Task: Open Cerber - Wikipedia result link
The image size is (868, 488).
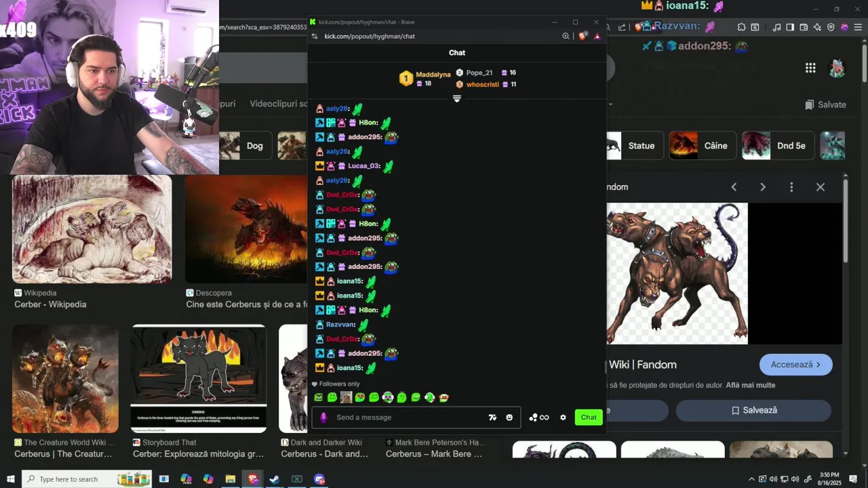Action: tap(50, 305)
